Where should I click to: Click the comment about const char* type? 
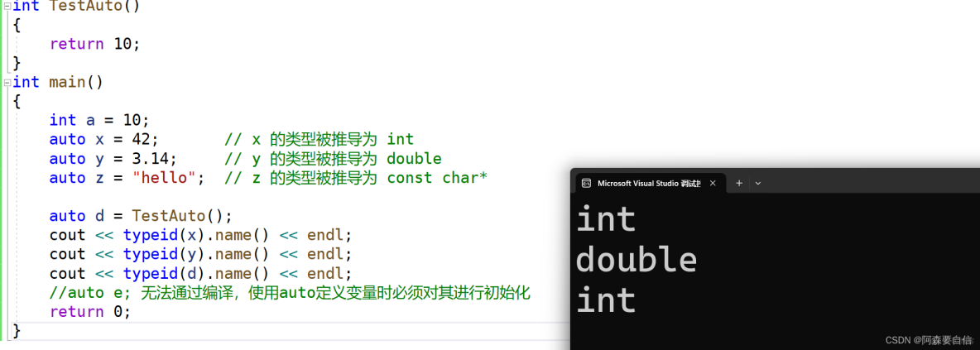point(356,178)
